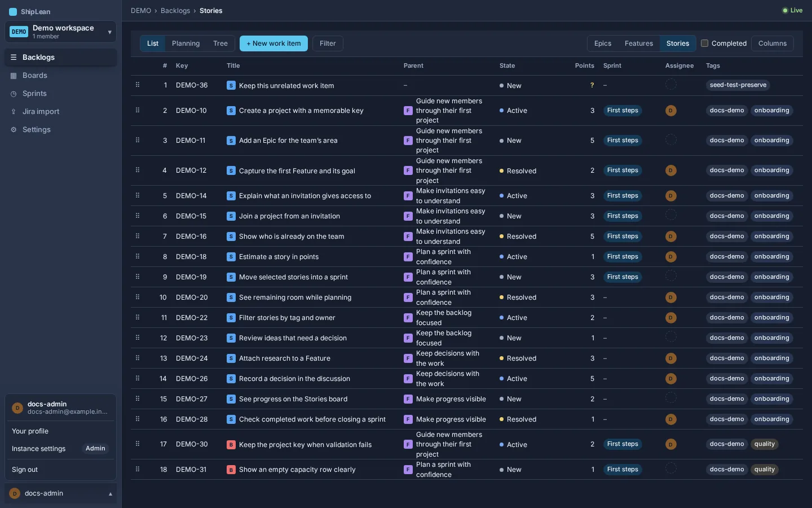Select the Stories level tab

coord(678,43)
